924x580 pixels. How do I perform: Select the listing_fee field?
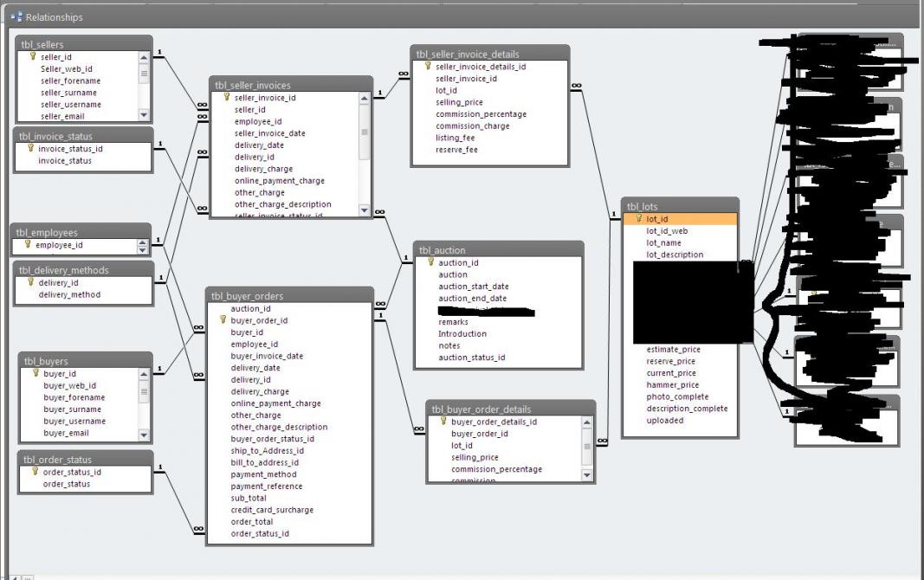[x=455, y=138]
